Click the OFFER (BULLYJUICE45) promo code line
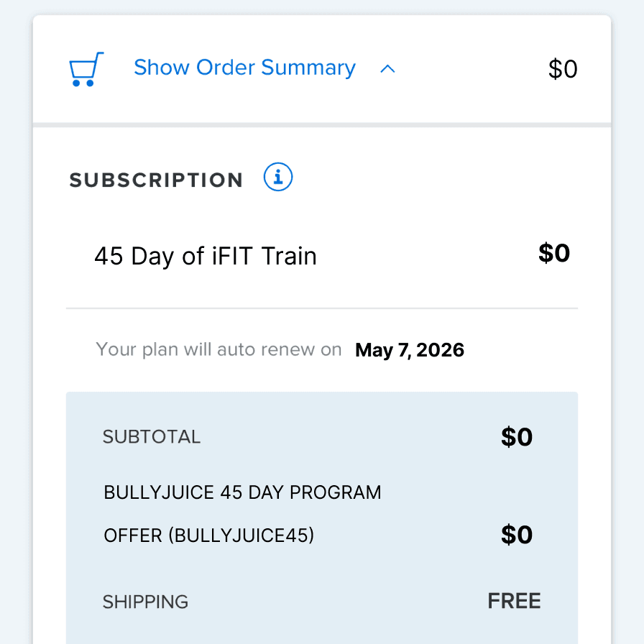The height and width of the screenshot is (644, 644). click(209, 535)
